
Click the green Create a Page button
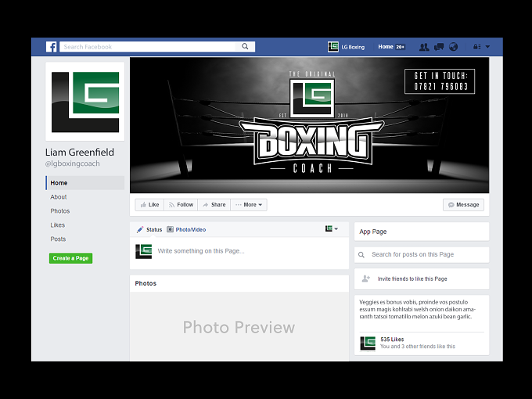coord(70,258)
